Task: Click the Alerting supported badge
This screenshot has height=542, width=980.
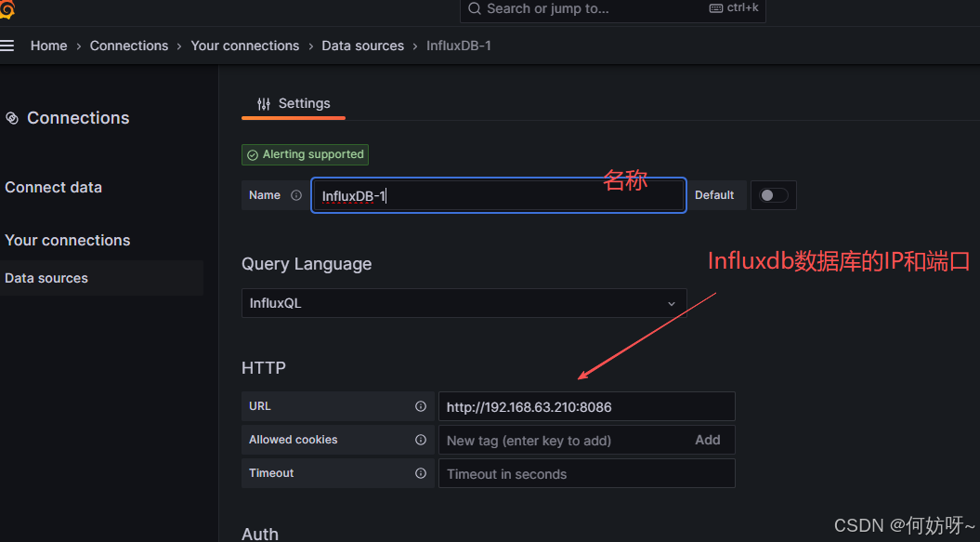Action: coord(305,154)
